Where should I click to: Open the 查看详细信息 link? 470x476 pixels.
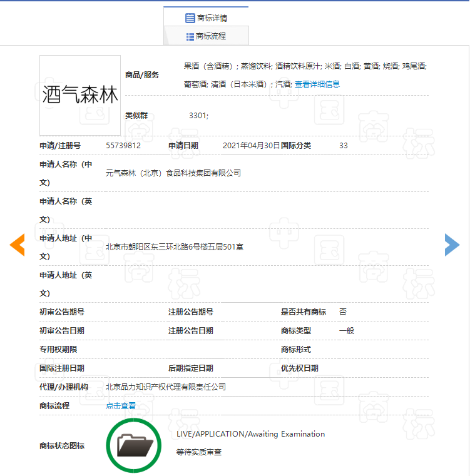pyautogui.click(x=317, y=84)
